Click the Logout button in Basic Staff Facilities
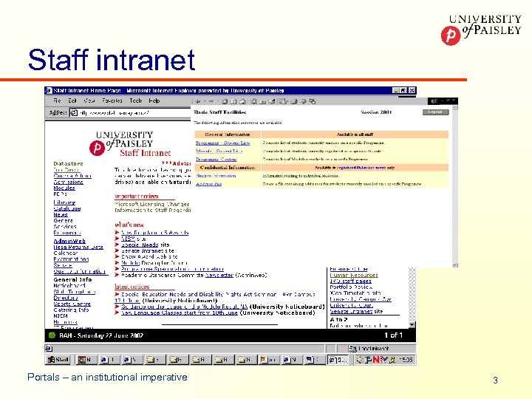The width and height of the screenshot is (532, 399). click(x=436, y=112)
